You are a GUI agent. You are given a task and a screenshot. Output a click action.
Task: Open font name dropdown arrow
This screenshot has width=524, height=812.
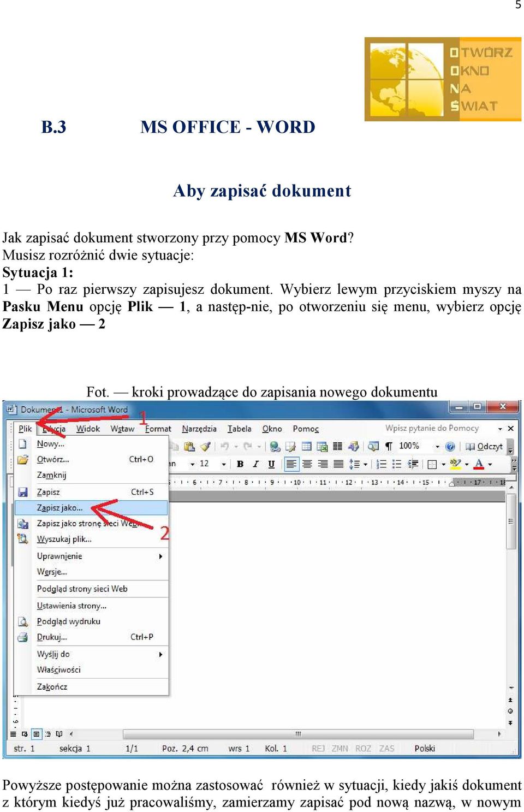pyautogui.click(x=192, y=464)
